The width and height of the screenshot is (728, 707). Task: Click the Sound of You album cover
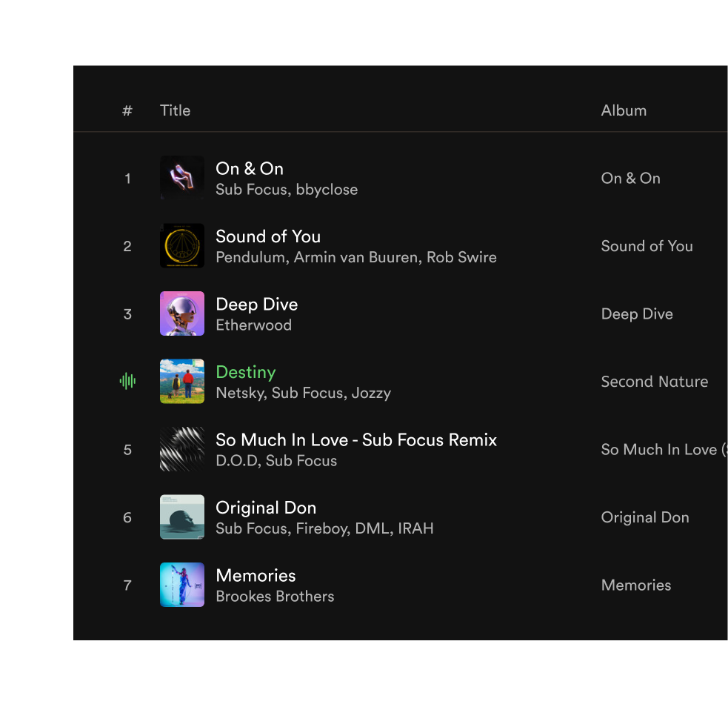pyautogui.click(x=182, y=245)
